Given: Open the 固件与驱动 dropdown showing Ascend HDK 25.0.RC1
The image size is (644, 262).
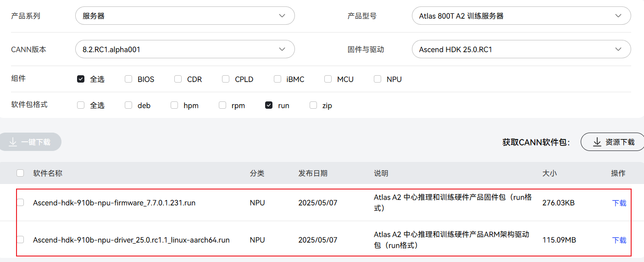Looking at the screenshot, I should point(521,49).
